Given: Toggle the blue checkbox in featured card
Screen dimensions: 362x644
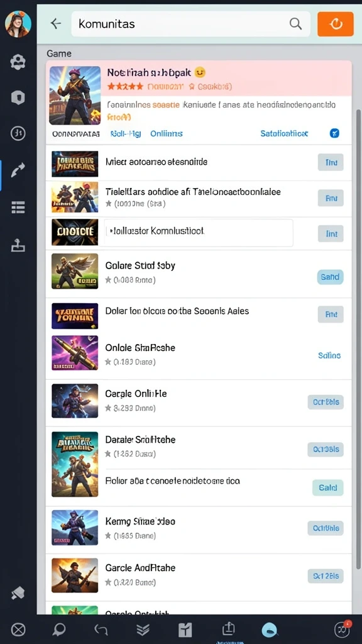Looking at the screenshot, I should pos(335,133).
